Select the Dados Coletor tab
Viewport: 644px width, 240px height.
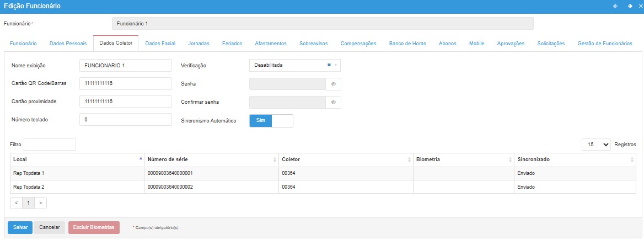click(x=116, y=44)
